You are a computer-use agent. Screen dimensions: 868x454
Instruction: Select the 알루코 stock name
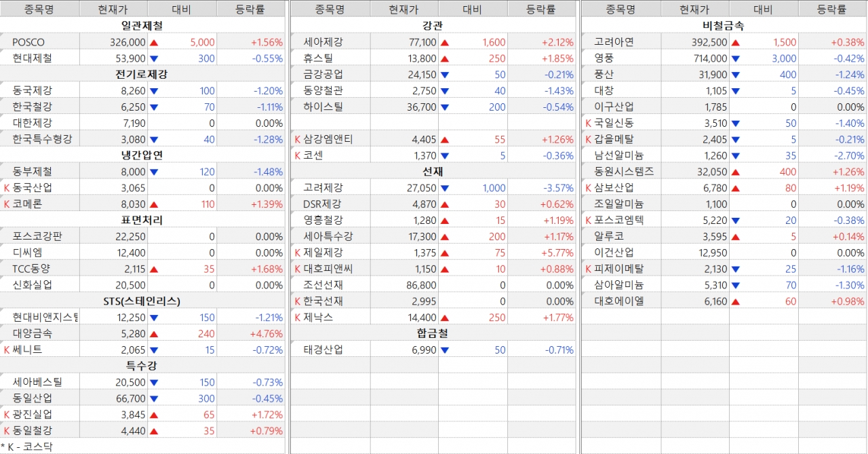[609, 236]
